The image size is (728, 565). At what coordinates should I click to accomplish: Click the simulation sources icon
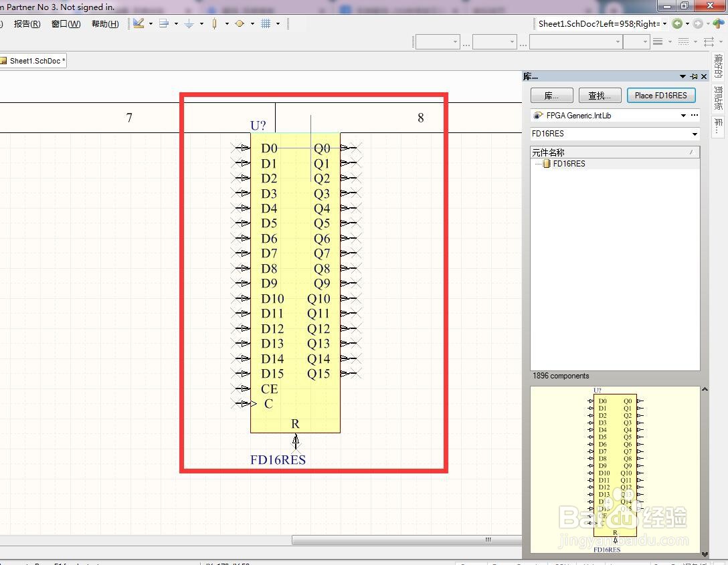click(240, 23)
